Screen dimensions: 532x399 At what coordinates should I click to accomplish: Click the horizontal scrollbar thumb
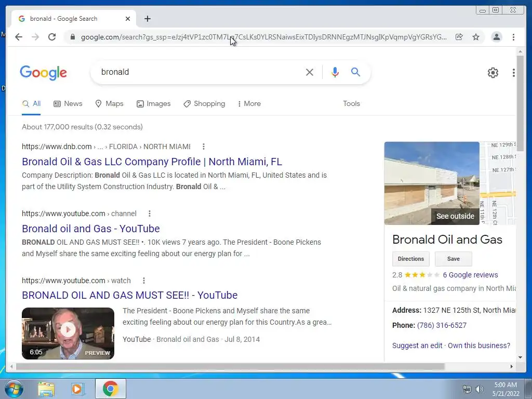(x=230, y=366)
